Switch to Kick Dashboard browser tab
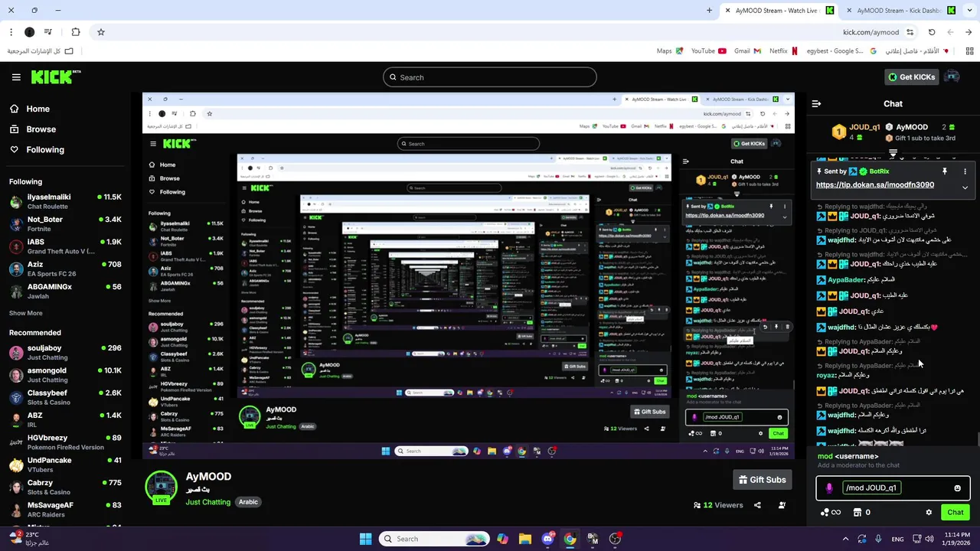Viewport: 980px width, 551px height. (x=897, y=11)
